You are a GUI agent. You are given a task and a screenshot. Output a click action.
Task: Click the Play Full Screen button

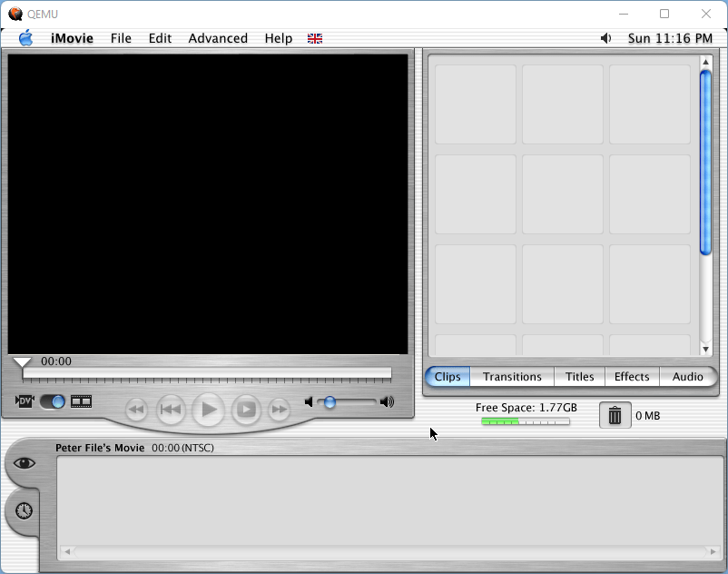(246, 411)
